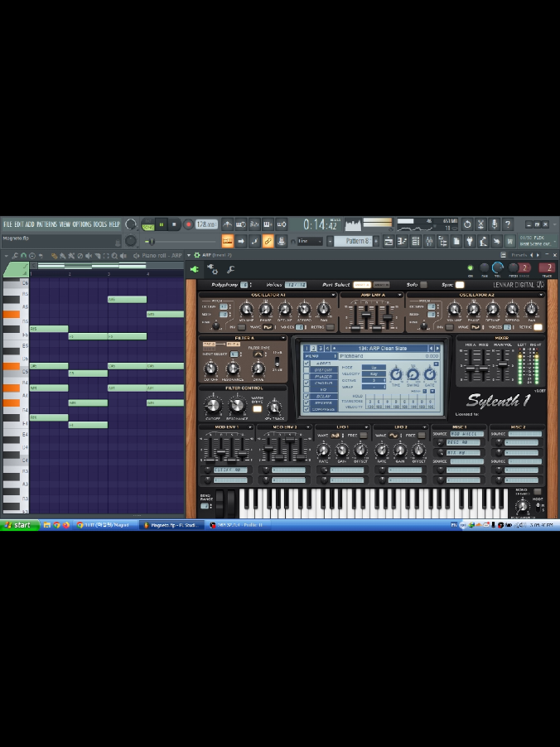Click MISC 1 source field Mod Wheel

[x=466, y=434]
